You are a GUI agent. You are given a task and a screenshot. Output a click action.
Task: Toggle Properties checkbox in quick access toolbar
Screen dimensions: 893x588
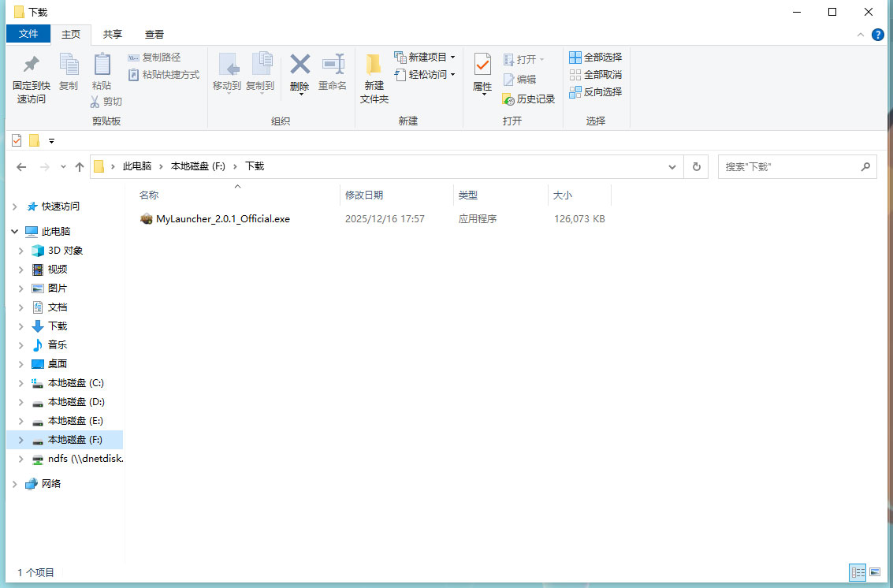(x=17, y=140)
